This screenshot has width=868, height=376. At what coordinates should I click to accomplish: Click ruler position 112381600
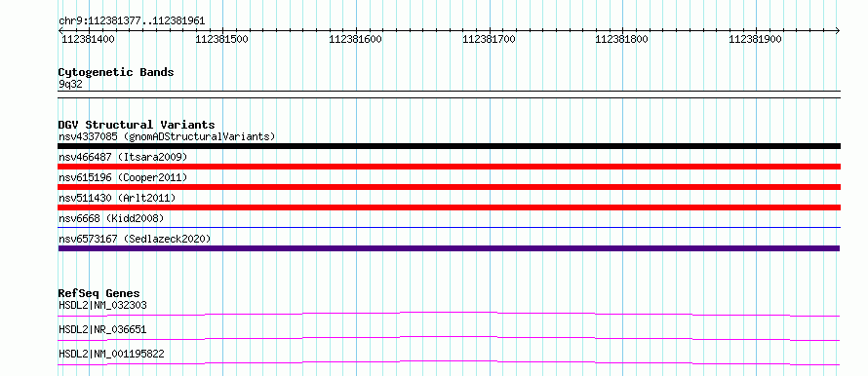point(355,39)
